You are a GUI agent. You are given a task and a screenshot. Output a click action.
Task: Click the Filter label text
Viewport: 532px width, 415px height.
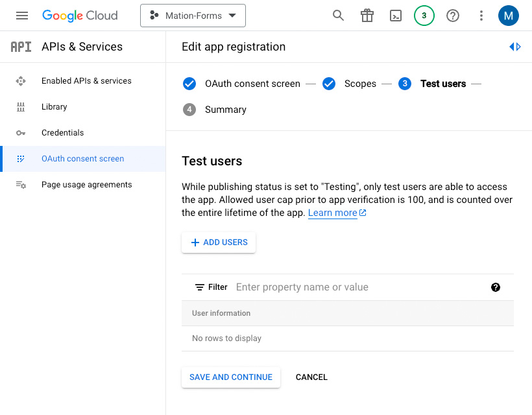218,287
